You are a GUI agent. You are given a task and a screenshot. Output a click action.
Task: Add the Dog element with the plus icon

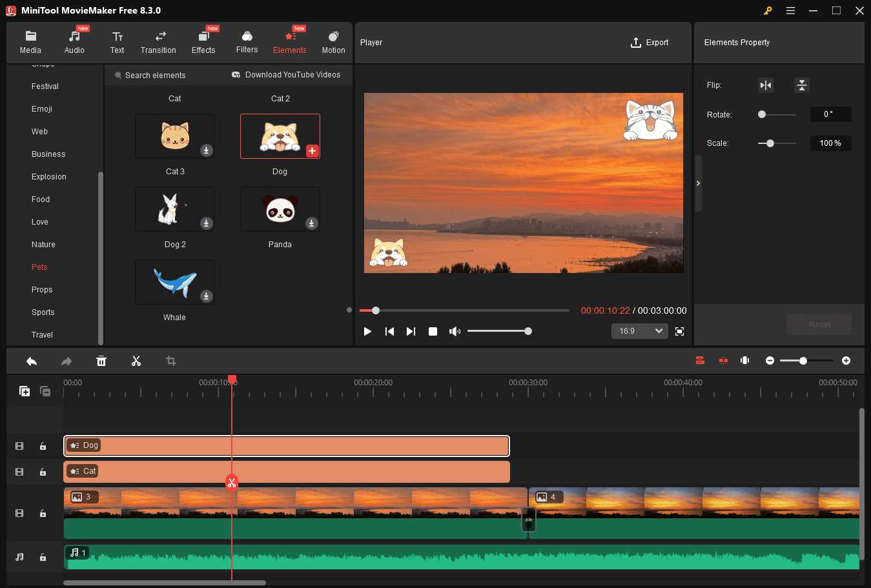click(312, 151)
